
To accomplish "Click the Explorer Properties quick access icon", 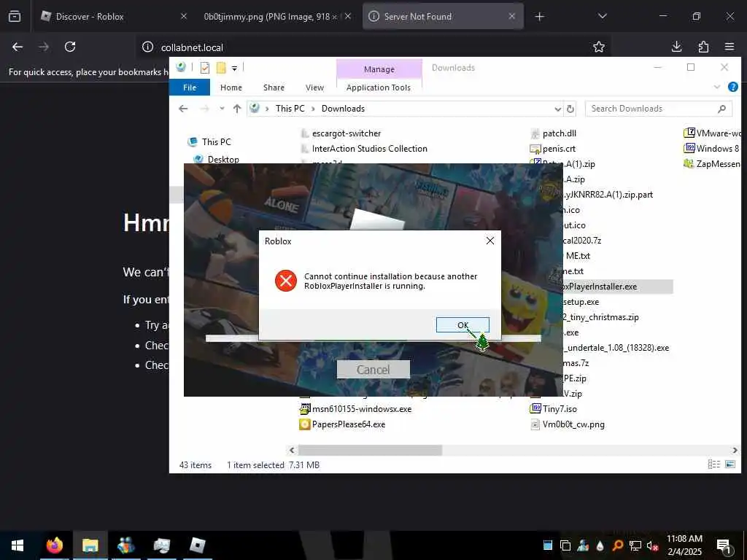I will [x=205, y=68].
